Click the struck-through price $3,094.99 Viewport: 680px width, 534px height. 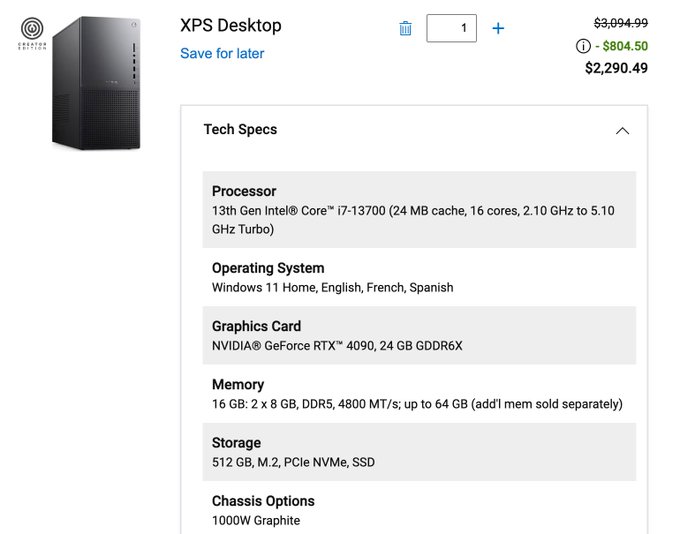point(621,23)
